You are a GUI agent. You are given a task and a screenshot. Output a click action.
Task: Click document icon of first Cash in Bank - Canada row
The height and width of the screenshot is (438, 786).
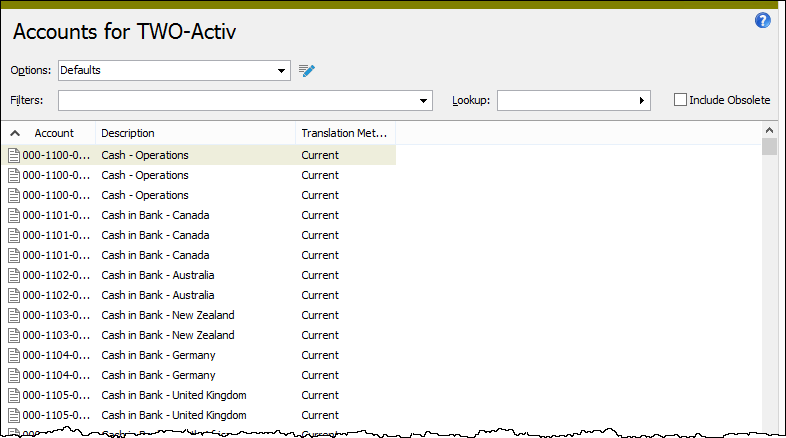coord(15,215)
